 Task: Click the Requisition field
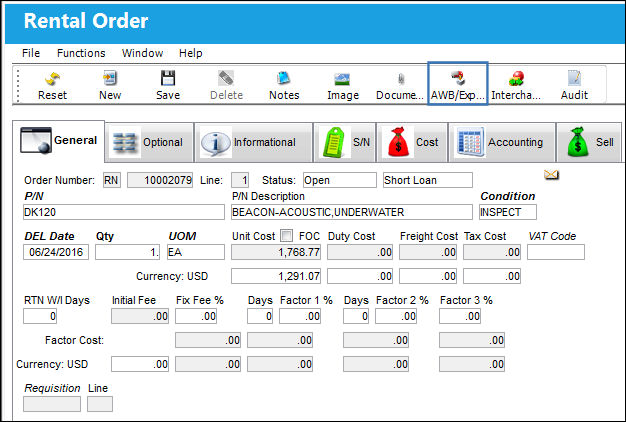[x=52, y=404]
